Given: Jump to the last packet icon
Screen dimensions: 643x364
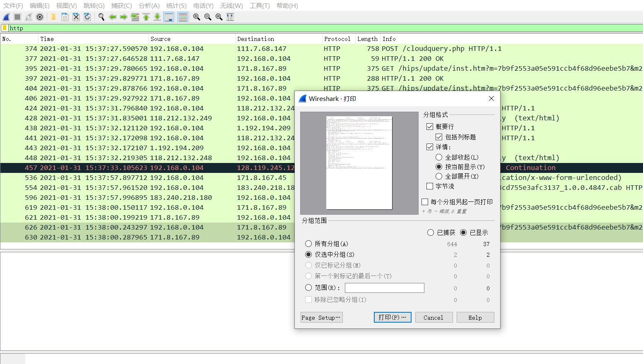Looking at the screenshot, I should (x=157, y=17).
